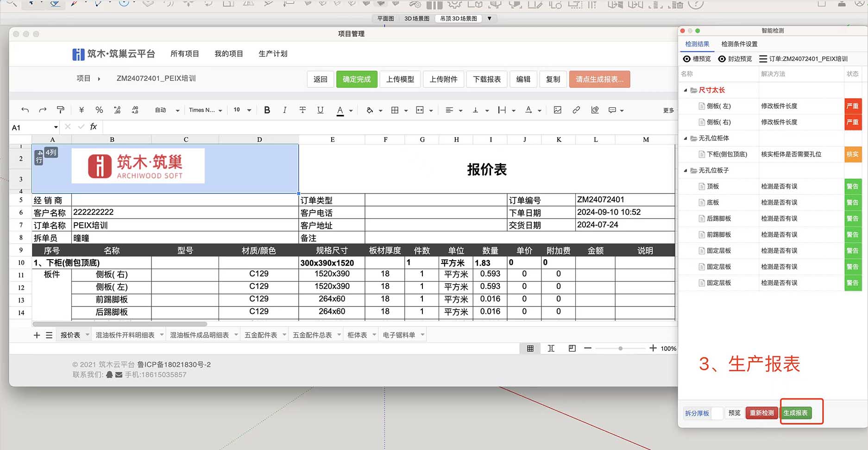Click the undo arrow icon

(25, 110)
